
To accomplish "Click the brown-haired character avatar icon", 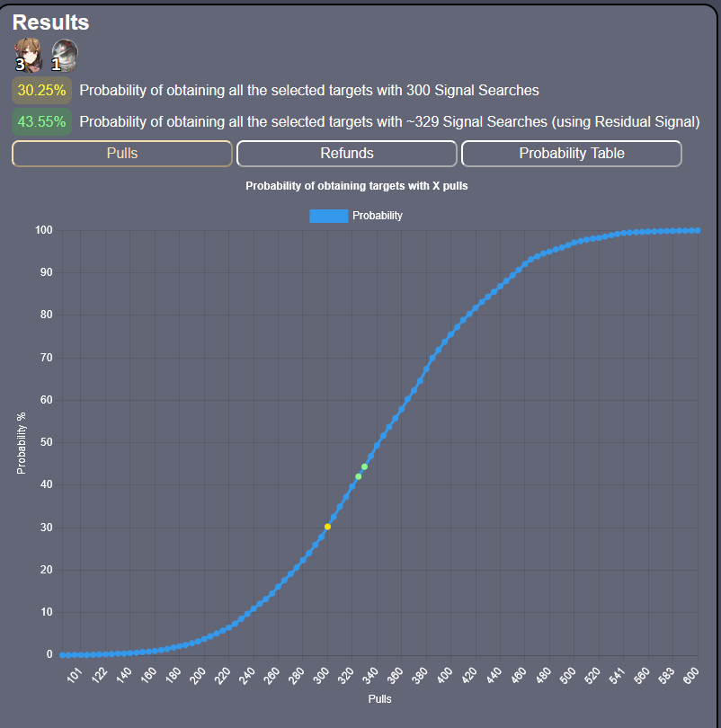I will pyautogui.click(x=29, y=55).
